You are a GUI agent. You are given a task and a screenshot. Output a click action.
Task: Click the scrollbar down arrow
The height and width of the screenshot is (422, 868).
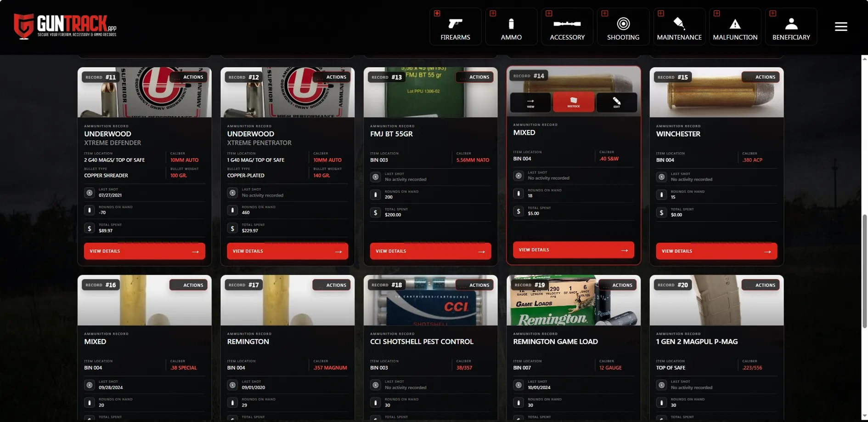point(865,416)
